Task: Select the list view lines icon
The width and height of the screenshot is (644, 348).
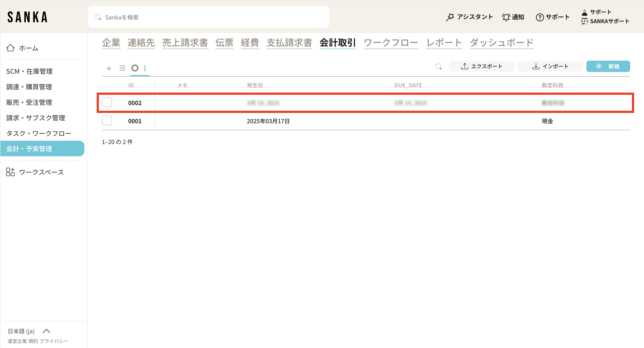Action: [122, 68]
